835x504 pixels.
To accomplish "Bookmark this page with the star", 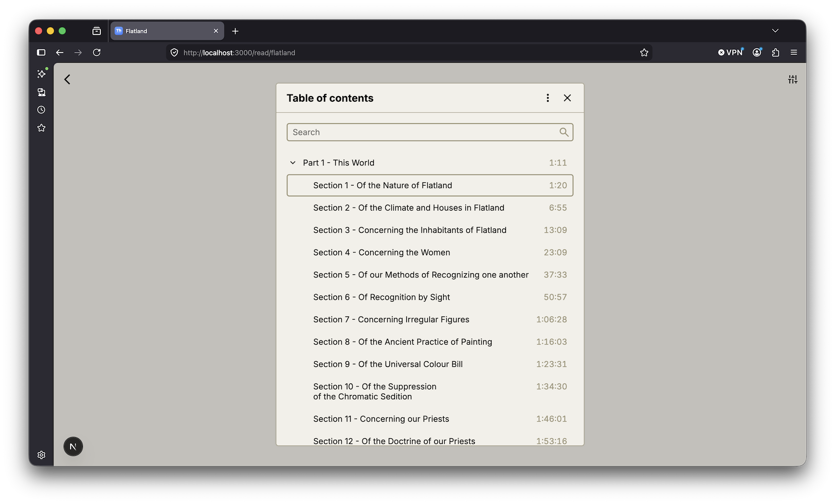I will pyautogui.click(x=644, y=52).
